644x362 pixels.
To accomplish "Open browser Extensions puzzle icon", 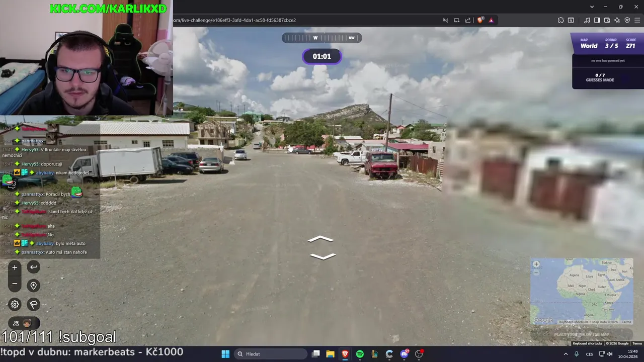I will [x=561, y=20].
